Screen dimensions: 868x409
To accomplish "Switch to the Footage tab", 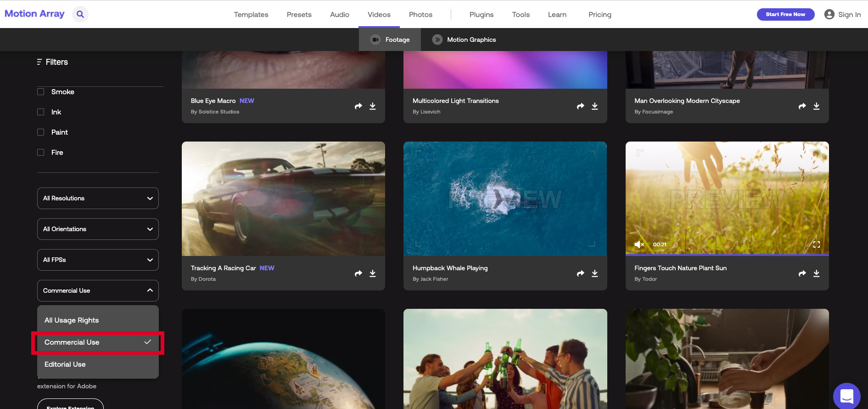I will (x=390, y=40).
